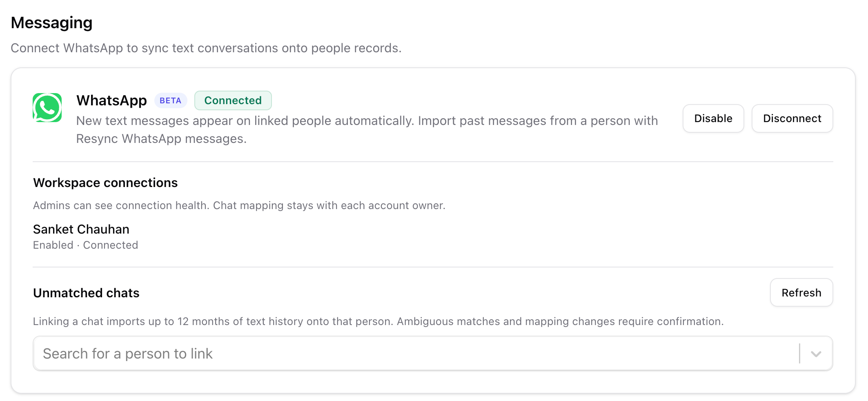Click the 'Workspace connections' heading
Screen dimensions: 868x401
[x=105, y=183]
